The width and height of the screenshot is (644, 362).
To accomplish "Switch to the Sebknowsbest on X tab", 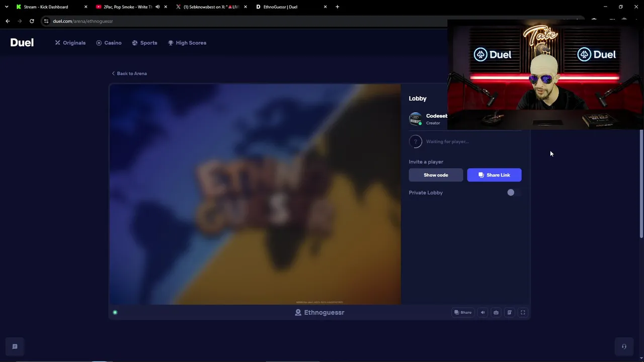I will click(211, 7).
